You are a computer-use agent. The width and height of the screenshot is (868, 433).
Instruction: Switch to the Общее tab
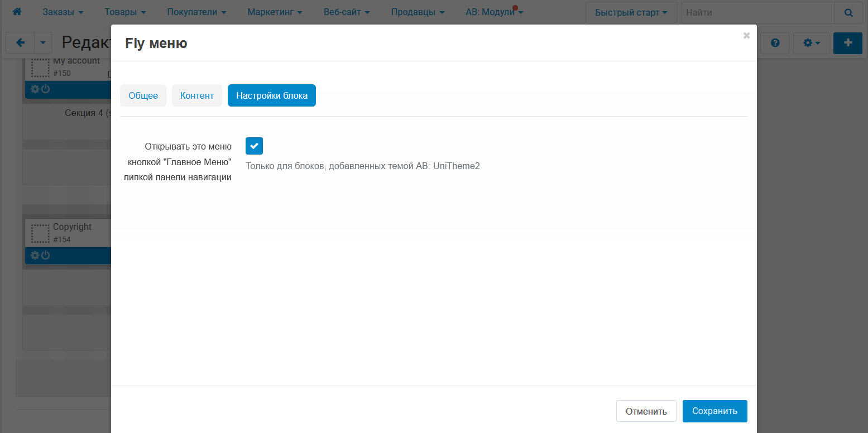(x=143, y=95)
